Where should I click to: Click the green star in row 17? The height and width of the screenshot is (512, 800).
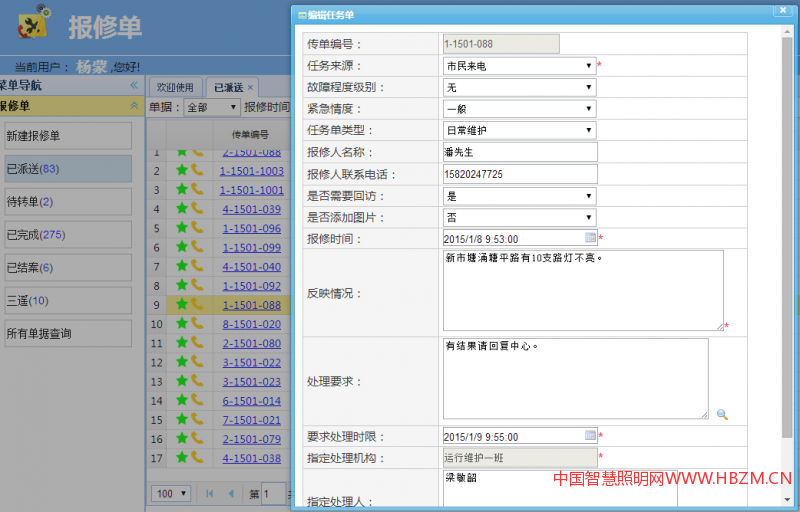[182, 457]
